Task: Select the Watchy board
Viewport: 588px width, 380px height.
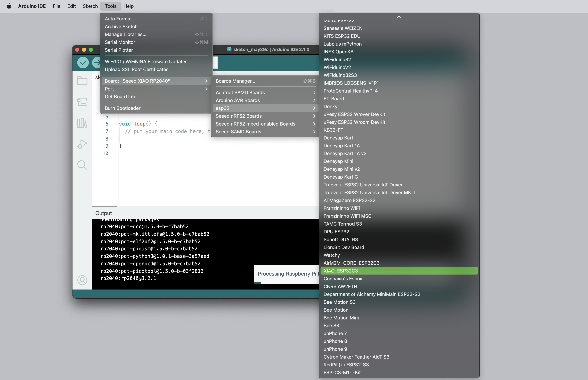Action: (x=399, y=255)
